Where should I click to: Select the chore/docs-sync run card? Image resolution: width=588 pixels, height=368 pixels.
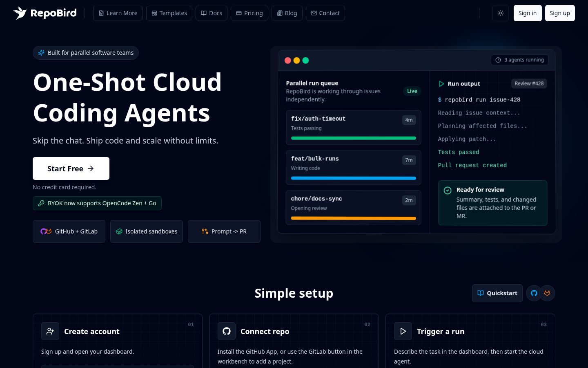354,208
